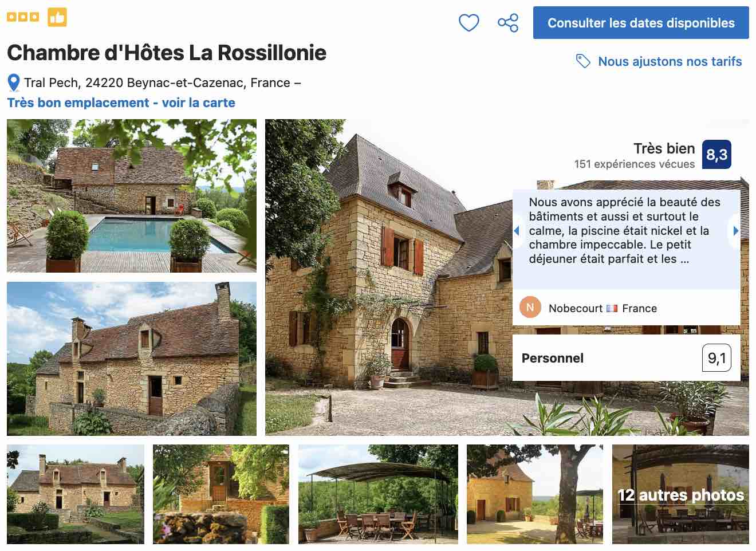View the 12 autres photos gallery
This screenshot has height=551, width=756.
[x=680, y=494]
